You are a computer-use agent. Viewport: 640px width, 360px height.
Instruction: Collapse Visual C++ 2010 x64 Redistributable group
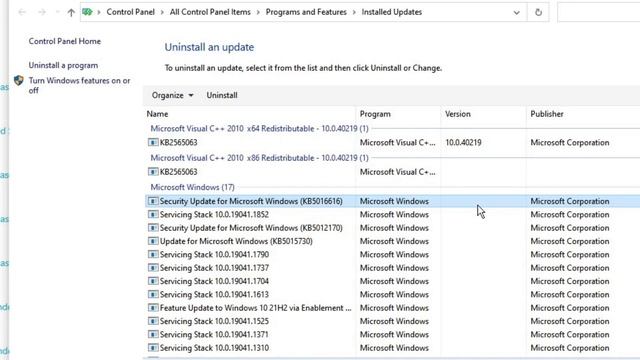[x=259, y=129]
